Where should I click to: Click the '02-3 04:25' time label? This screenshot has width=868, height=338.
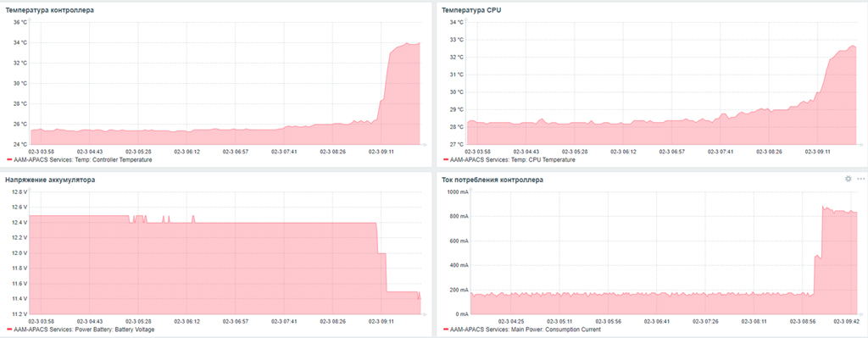tap(511, 320)
